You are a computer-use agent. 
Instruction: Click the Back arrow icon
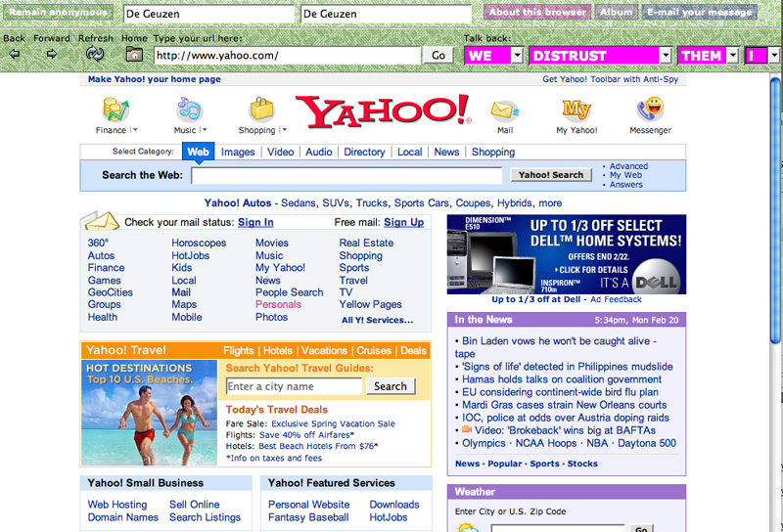pyautogui.click(x=15, y=54)
